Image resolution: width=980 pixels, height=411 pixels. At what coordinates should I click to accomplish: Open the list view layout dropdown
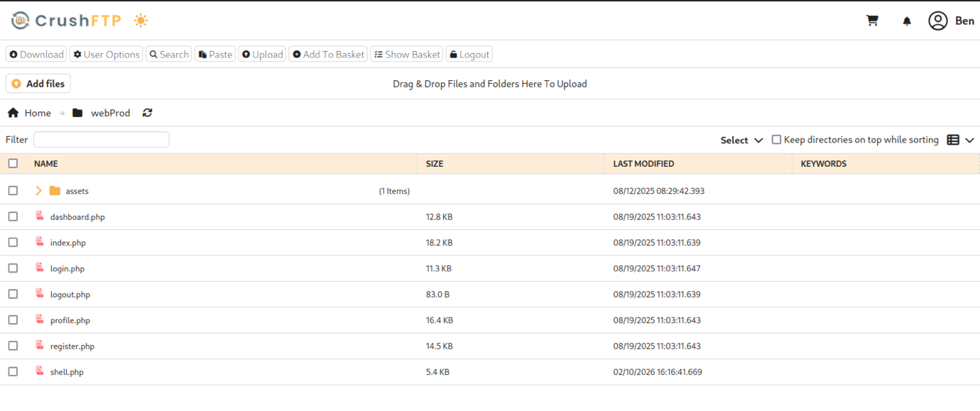(960, 141)
